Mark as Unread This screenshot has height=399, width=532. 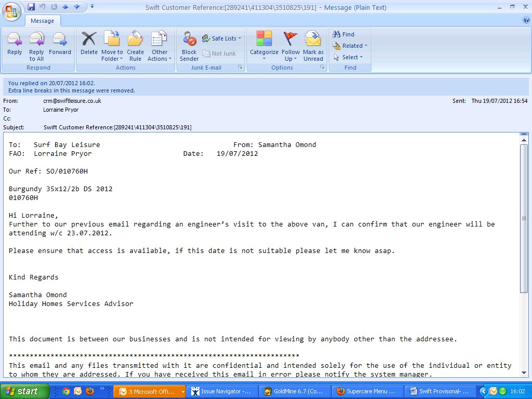click(x=313, y=46)
